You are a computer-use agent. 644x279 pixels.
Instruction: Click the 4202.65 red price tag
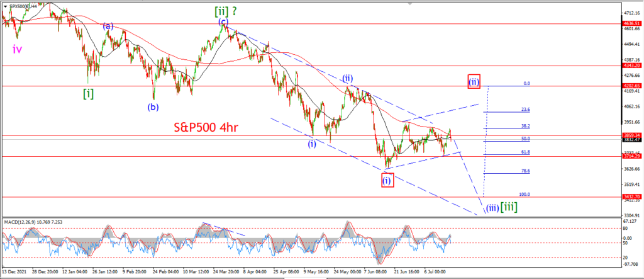coord(631,86)
